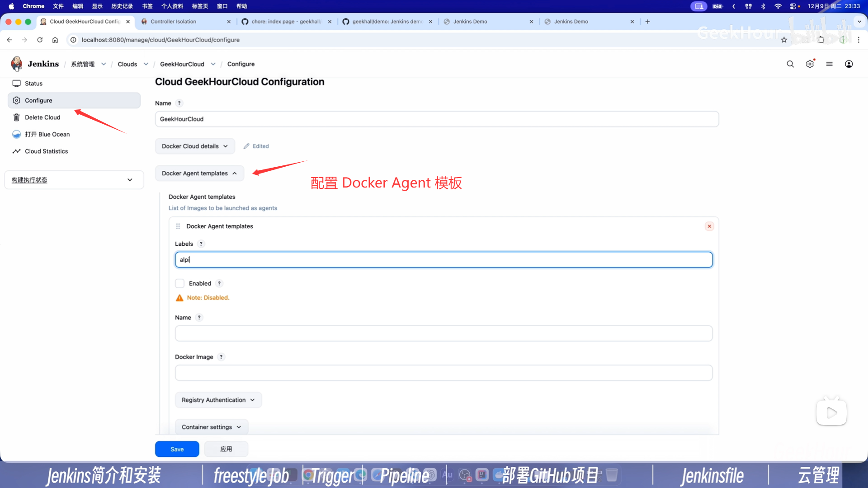Click help icon next to Labels
This screenshot has height=488, width=868.
[x=201, y=244]
